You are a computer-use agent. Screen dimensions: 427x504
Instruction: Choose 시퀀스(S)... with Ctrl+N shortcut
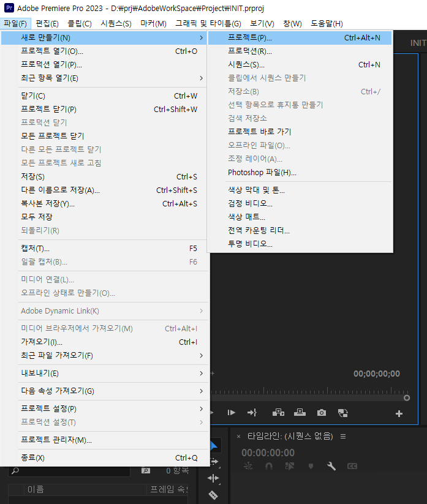coord(300,64)
